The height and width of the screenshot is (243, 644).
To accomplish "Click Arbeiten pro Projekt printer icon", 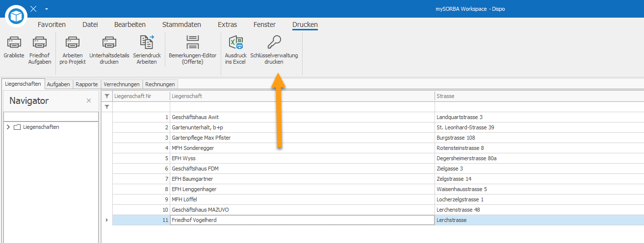I will pos(73,43).
